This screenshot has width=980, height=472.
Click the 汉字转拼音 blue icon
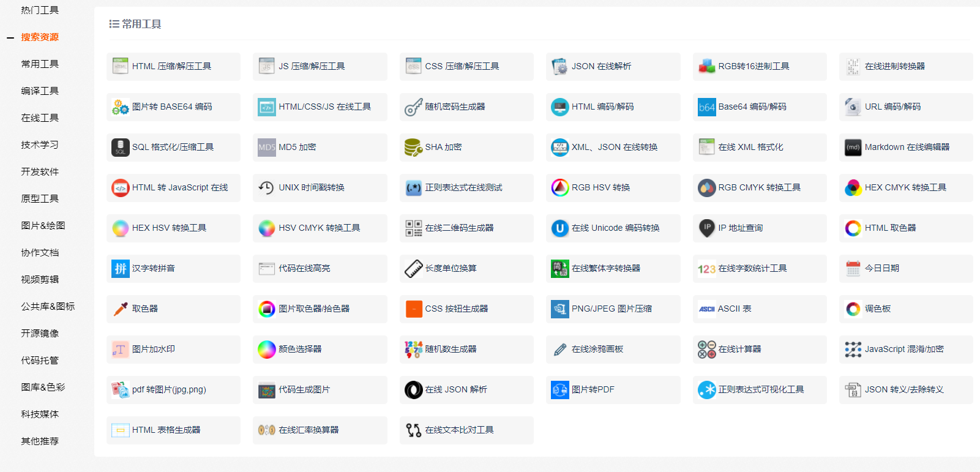coord(120,269)
